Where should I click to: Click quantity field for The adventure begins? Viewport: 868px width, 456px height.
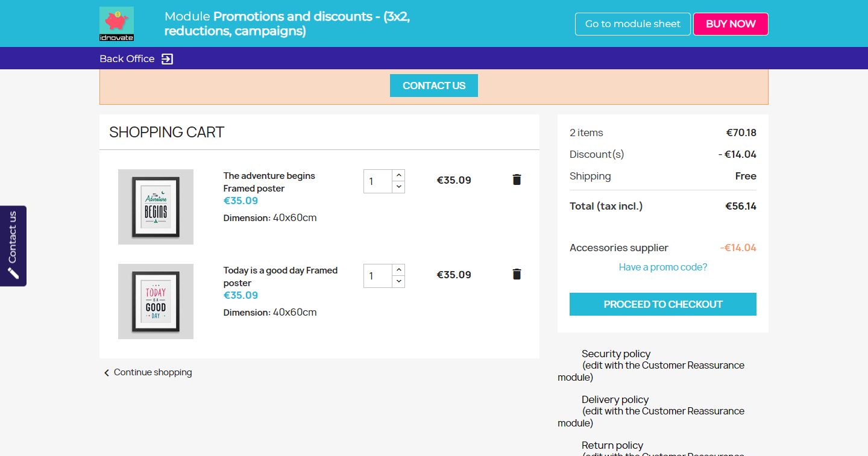coord(378,181)
